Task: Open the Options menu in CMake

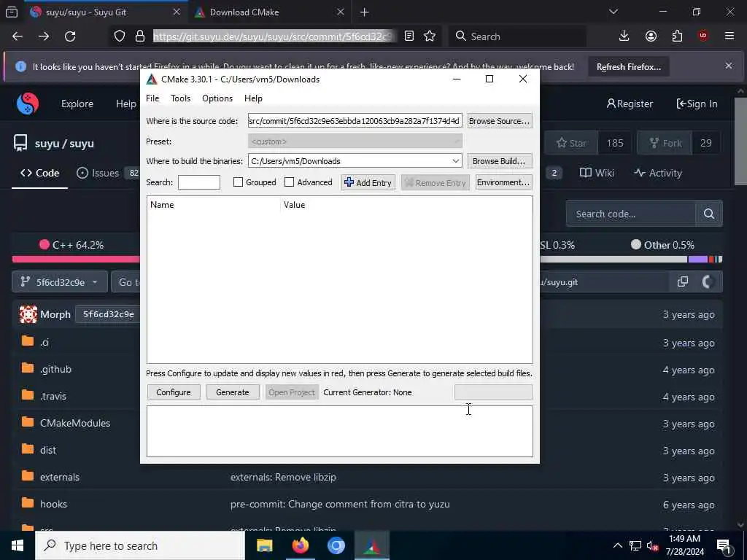Action: coord(217,98)
